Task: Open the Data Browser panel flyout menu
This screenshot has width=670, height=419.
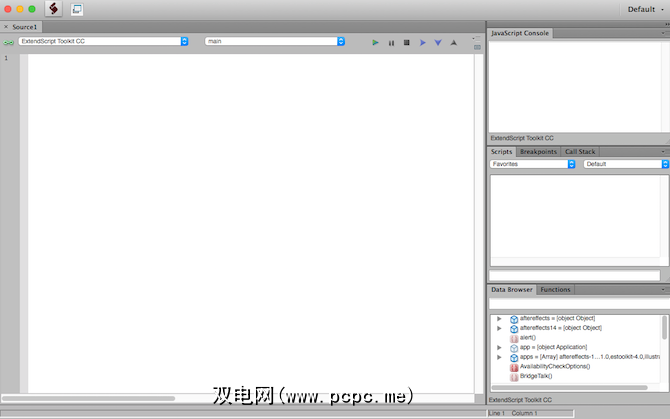Action: pos(664,290)
